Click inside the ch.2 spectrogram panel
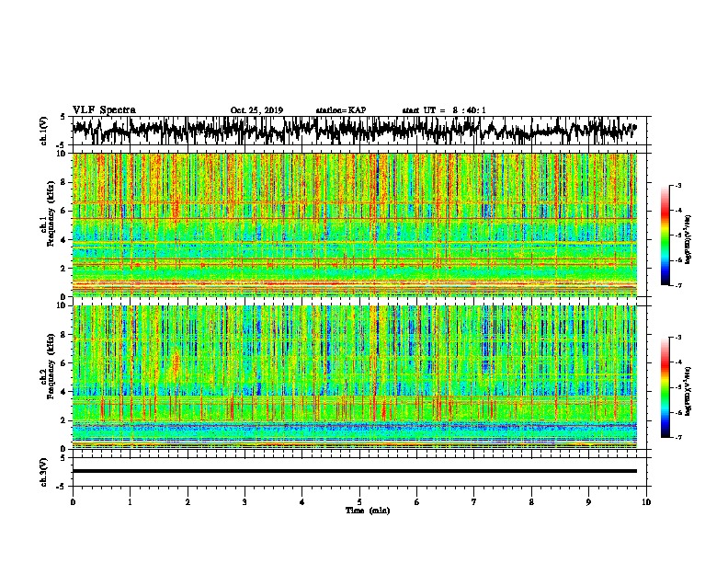Viewport: 728px width, 563px height. click(354, 377)
